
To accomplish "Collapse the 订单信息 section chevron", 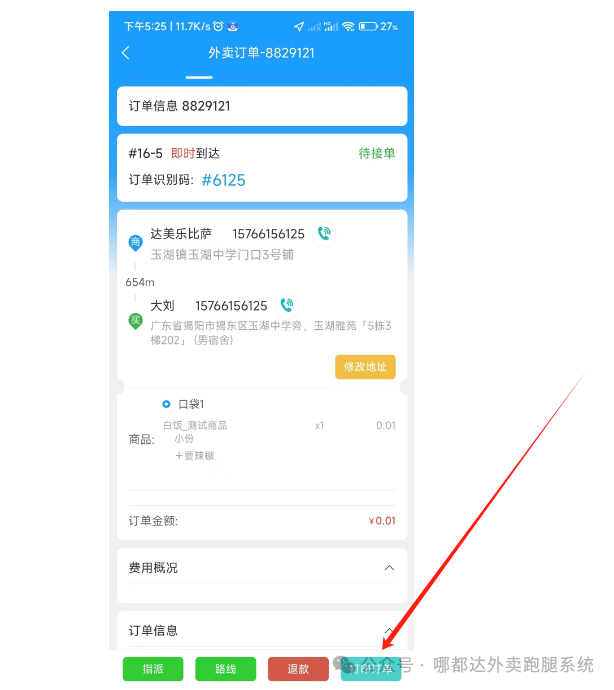I will (389, 631).
